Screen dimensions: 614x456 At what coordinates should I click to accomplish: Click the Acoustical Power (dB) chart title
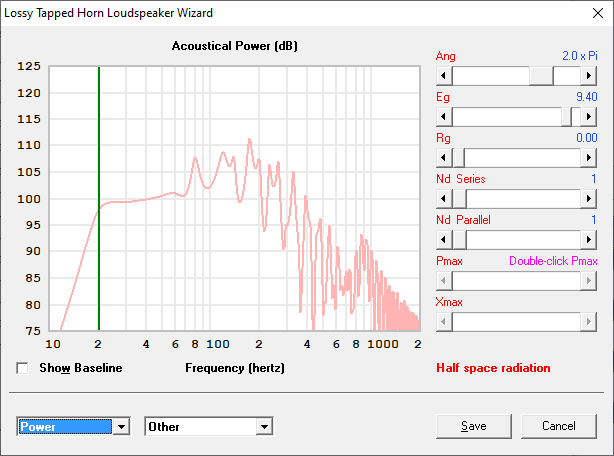click(x=235, y=46)
